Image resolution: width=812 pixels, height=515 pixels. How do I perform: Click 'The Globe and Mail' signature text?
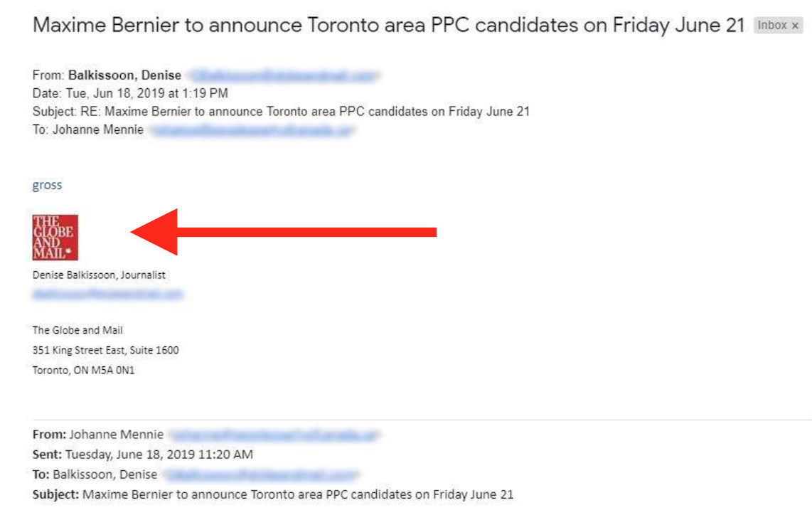coord(78,330)
